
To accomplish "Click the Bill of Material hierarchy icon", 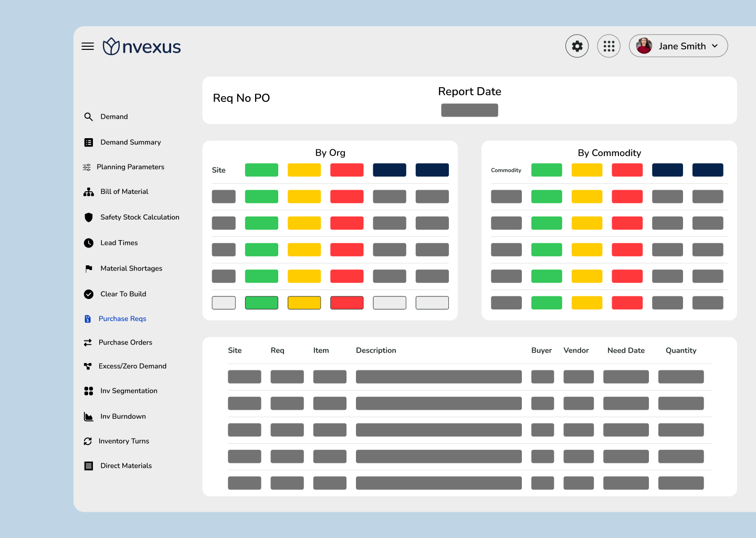I will (x=89, y=192).
